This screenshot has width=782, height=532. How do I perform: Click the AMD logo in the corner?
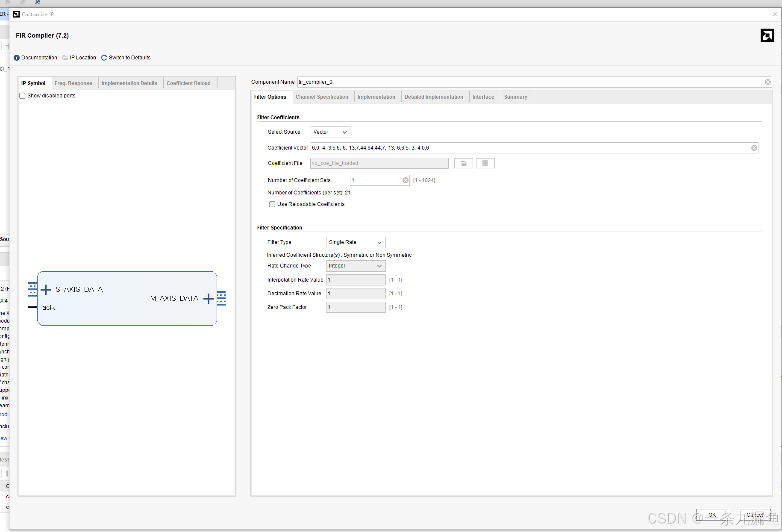click(x=767, y=35)
